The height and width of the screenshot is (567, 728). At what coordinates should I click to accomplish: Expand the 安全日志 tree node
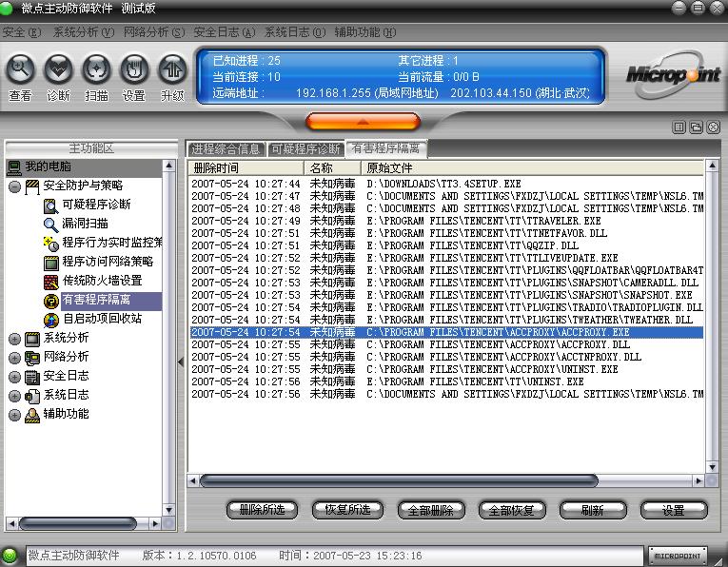tap(15, 378)
